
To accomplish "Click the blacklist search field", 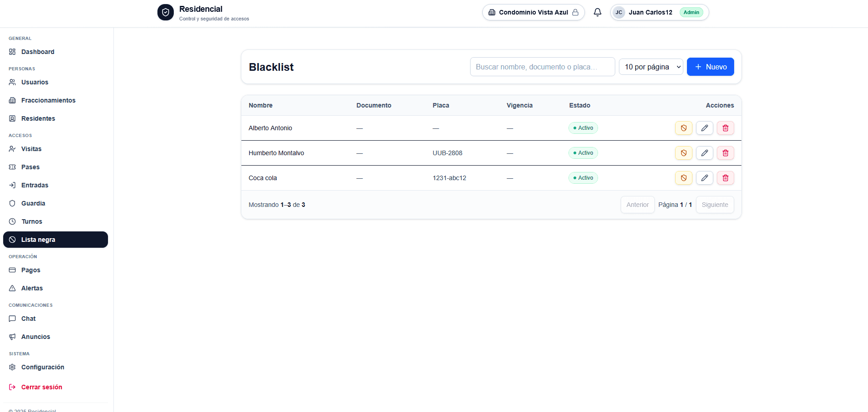I will 542,67.
